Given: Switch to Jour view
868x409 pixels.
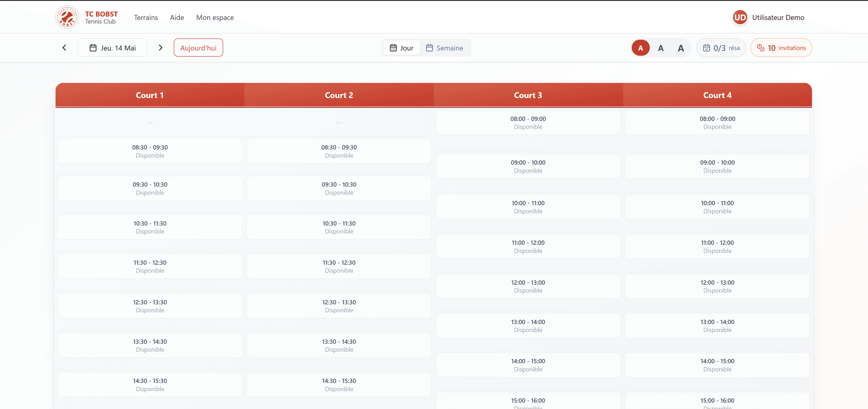Looking at the screenshot, I should (401, 48).
